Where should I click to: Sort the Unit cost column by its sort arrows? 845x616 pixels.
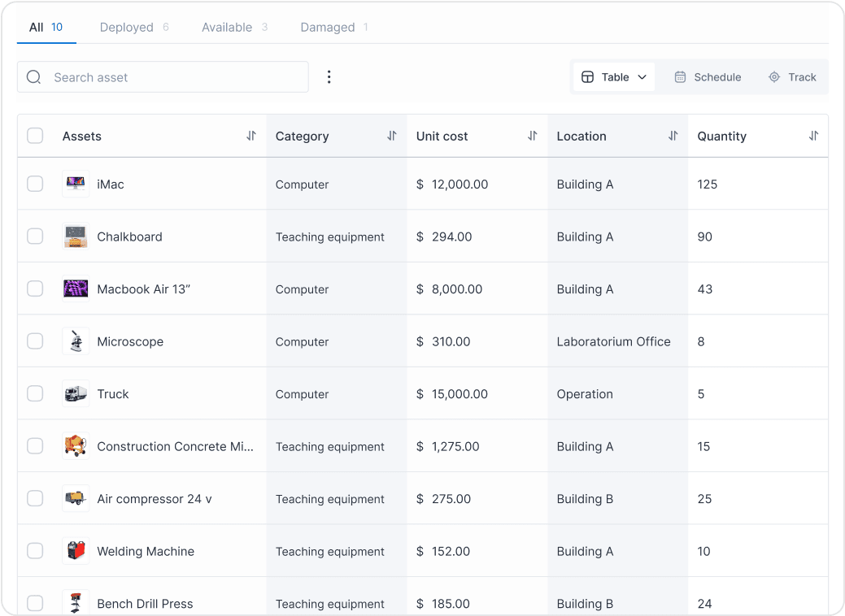point(530,136)
